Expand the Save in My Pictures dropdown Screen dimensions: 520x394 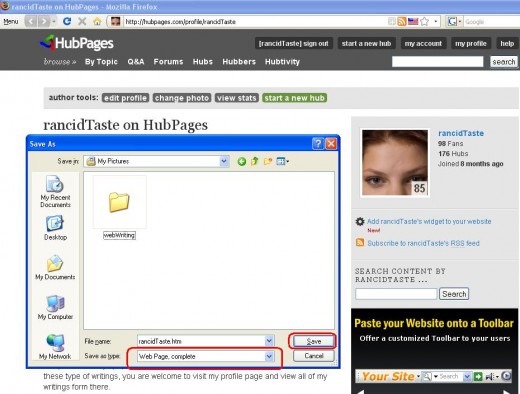[x=224, y=161]
